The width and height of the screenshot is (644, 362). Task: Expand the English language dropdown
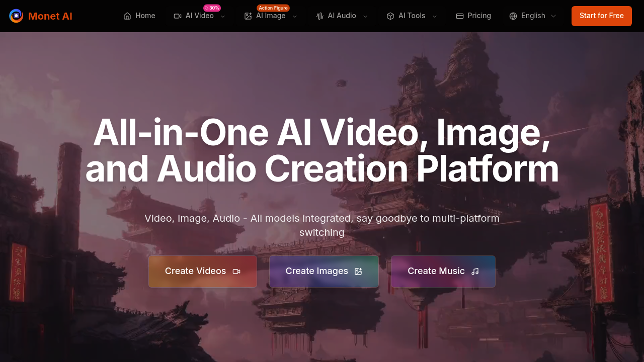552,16
